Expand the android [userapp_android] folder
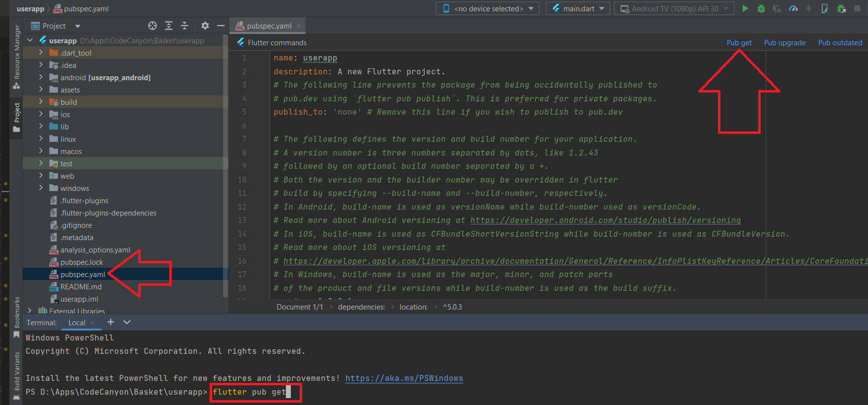 click(41, 77)
